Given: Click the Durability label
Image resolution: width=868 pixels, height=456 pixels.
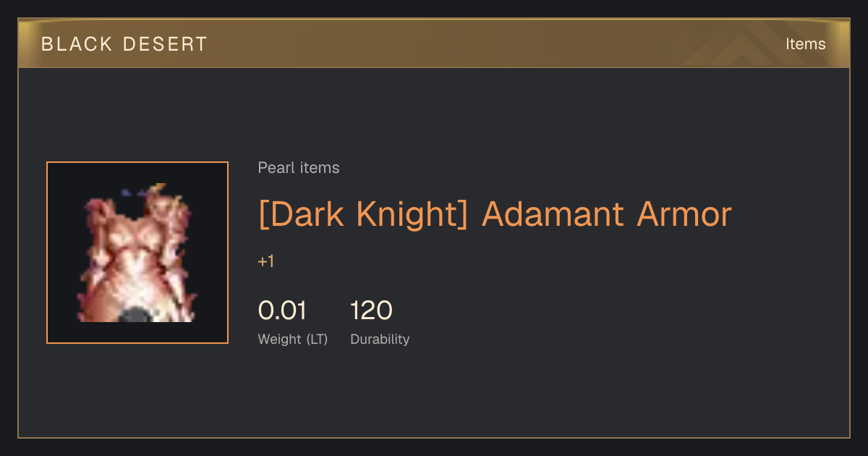Looking at the screenshot, I should (380, 339).
